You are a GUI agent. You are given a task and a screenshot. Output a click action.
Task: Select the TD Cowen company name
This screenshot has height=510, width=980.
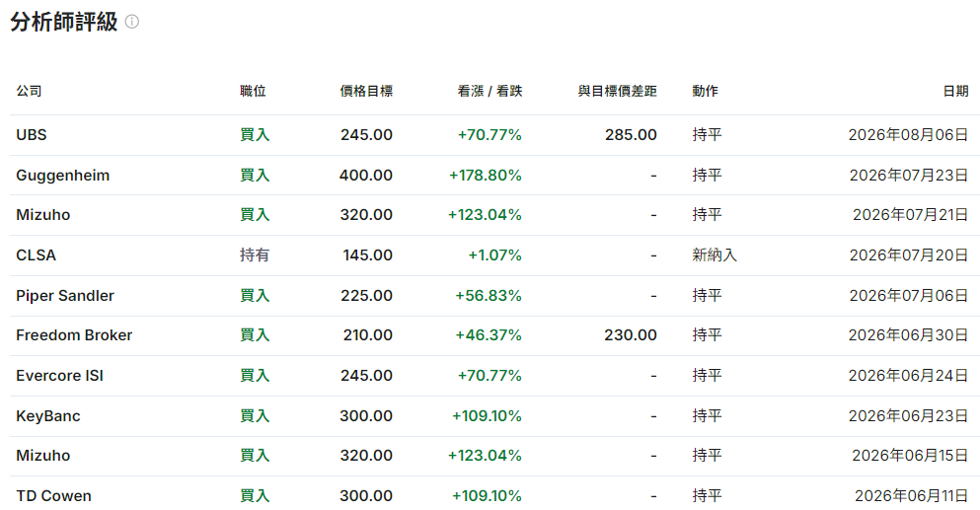(x=53, y=496)
